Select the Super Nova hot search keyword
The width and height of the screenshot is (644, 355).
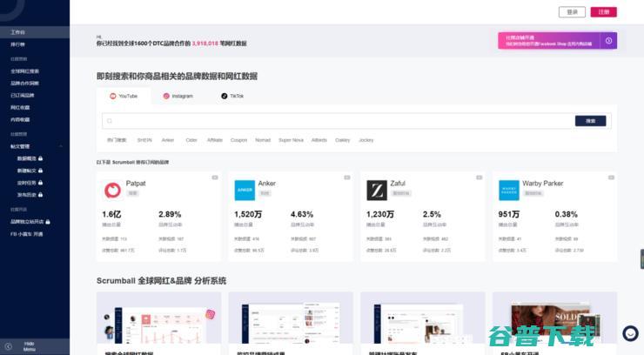coord(292,140)
